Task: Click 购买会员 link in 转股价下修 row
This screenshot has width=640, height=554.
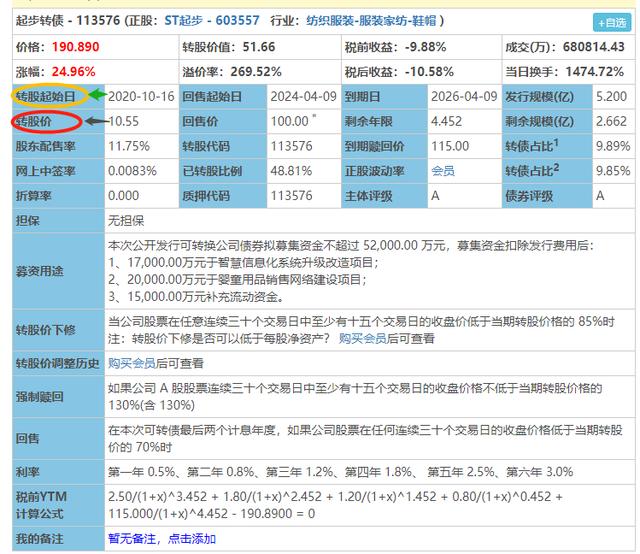Action: 362,338
